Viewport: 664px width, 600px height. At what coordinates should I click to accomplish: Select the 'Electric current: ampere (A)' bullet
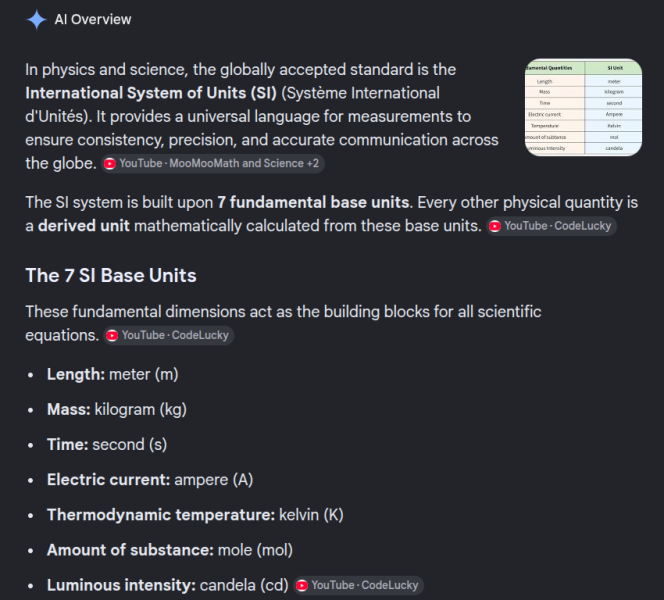tap(150, 480)
